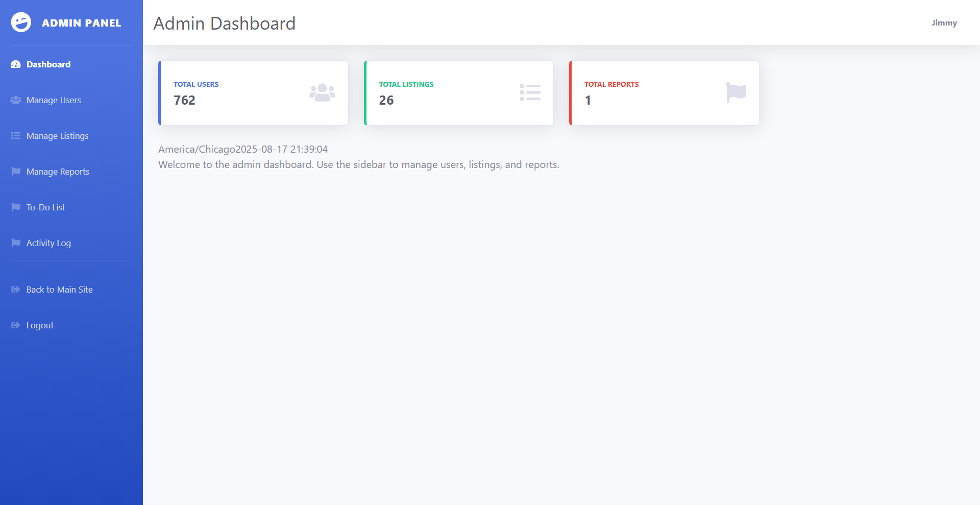The image size is (980, 505).
Task: Click the Logout link
Action: click(39, 325)
